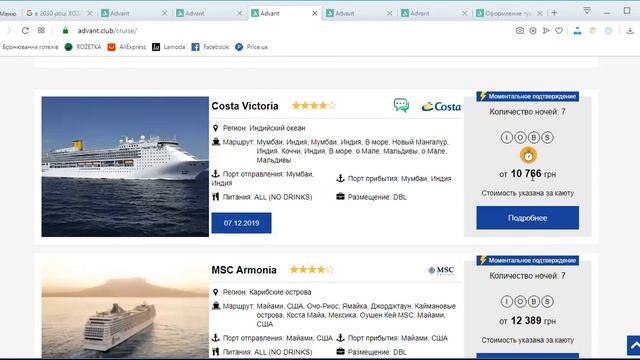Viewport: 640px width, 360px height.
Task: Open the tab list menu icon in the title bar
Action: coord(587,10)
